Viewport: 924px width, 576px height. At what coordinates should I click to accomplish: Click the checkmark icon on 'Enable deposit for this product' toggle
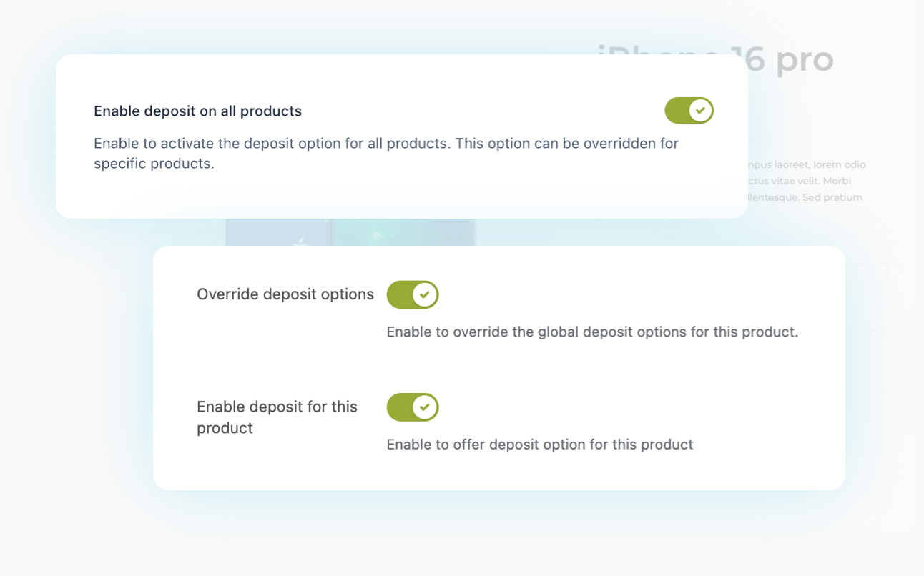coord(424,407)
